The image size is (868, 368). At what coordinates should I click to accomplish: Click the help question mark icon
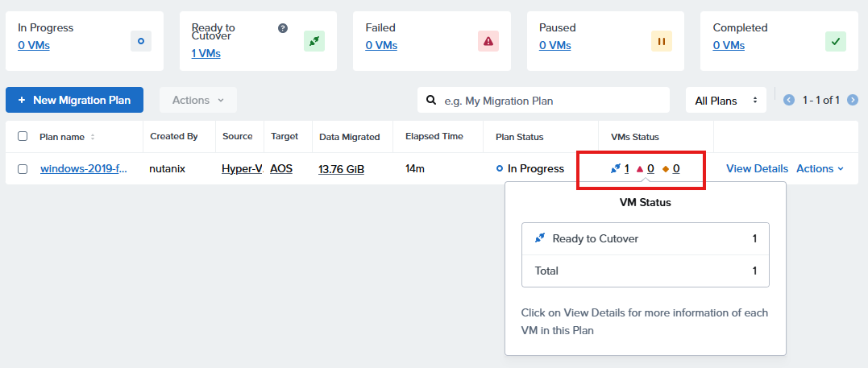[283, 28]
